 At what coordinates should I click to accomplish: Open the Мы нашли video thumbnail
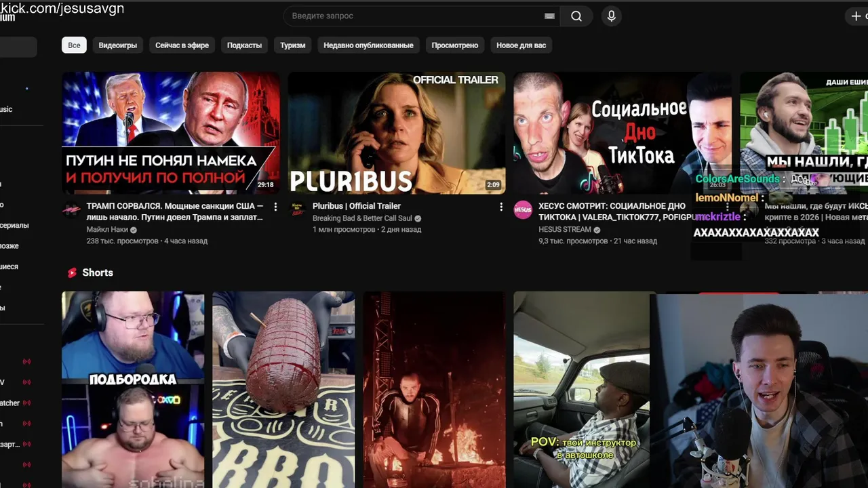tap(804, 133)
